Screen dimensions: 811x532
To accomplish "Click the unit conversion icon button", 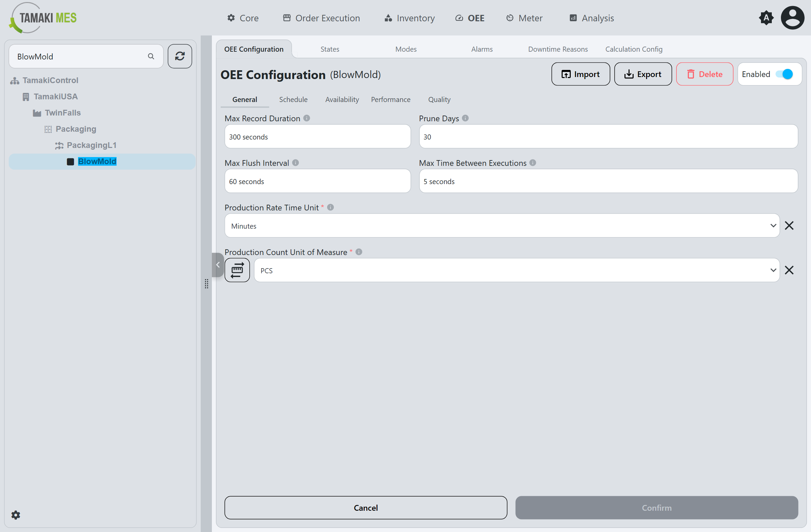I will (237, 270).
